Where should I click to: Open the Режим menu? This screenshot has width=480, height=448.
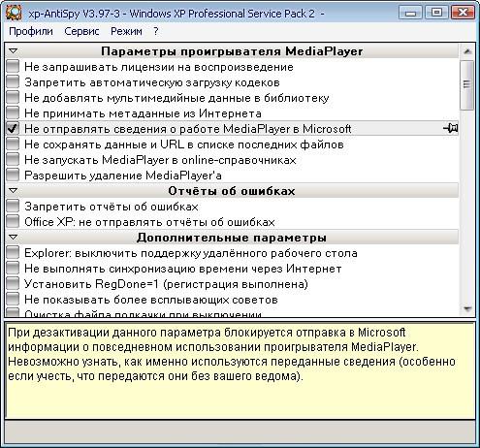(x=126, y=31)
